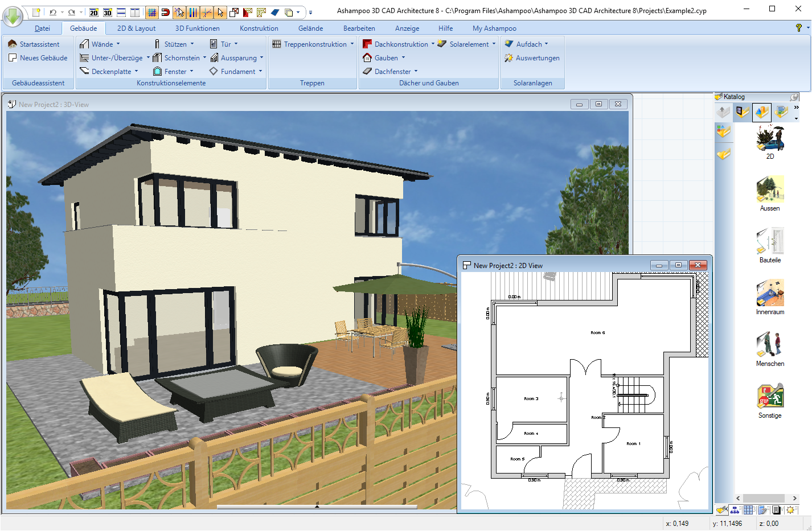Click the Auswertungen button

pyautogui.click(x=532, y=58)
